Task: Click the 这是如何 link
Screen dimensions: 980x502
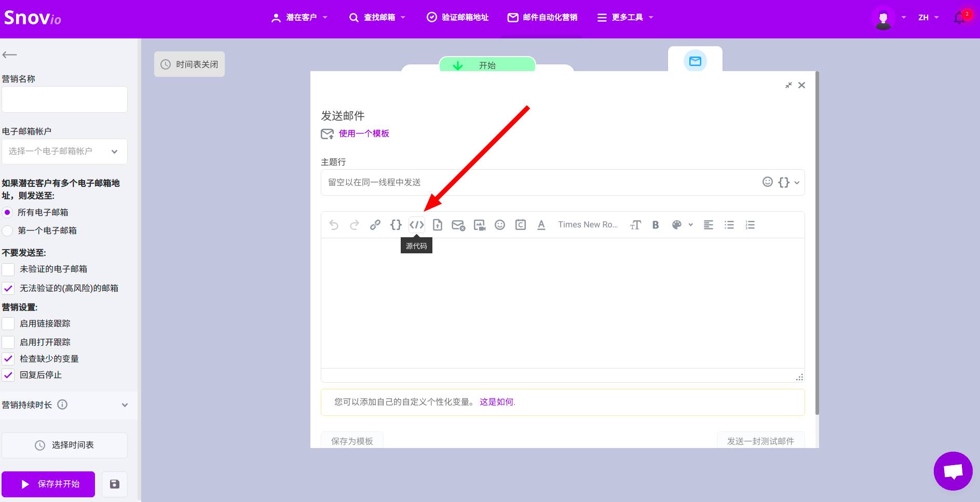Action: tap(497, 402)
